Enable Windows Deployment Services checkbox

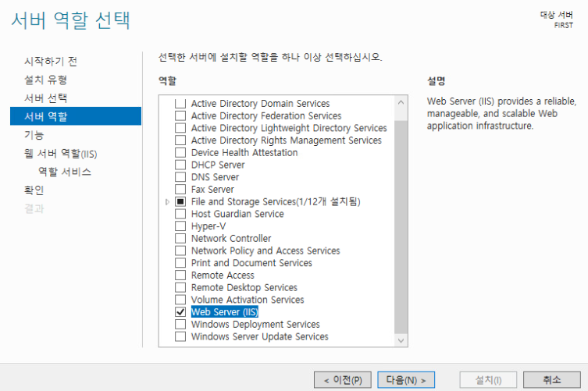pyautogui.click(x=180, y=324)
